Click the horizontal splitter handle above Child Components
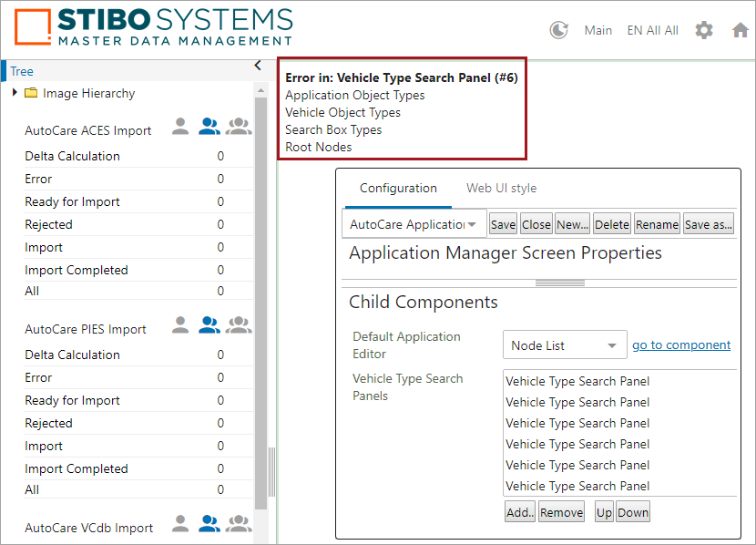The image size is (756, 545). point(560,283)
